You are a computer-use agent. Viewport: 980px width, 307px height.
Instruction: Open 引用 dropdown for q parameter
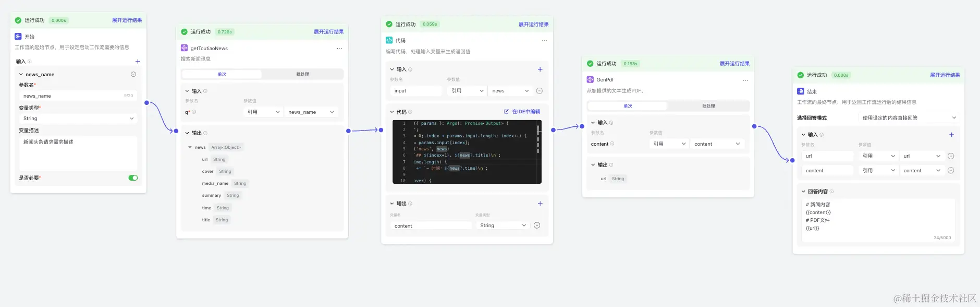(263, 112)
